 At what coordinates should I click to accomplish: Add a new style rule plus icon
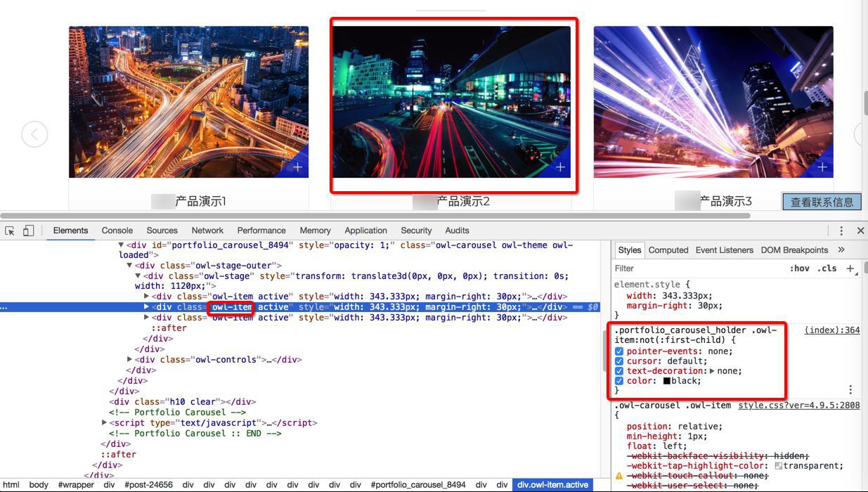pyautogui.click(x=850, y=268)
